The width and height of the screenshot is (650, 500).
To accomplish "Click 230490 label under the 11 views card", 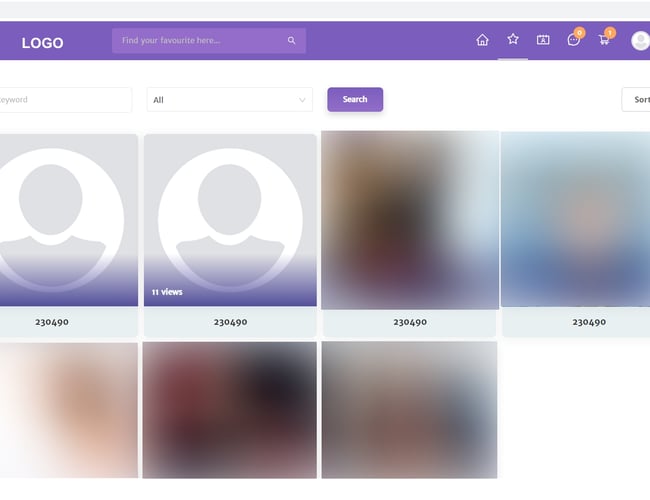I will (230, 322).
